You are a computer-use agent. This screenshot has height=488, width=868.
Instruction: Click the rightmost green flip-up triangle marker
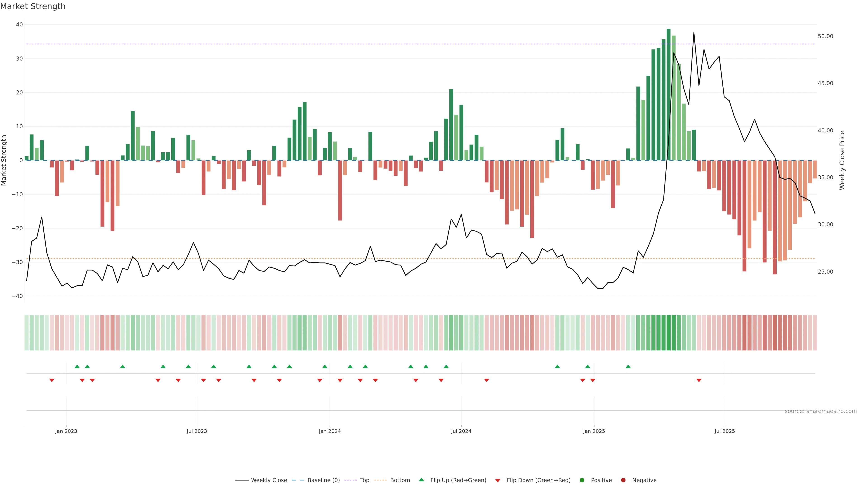point(628,366)
